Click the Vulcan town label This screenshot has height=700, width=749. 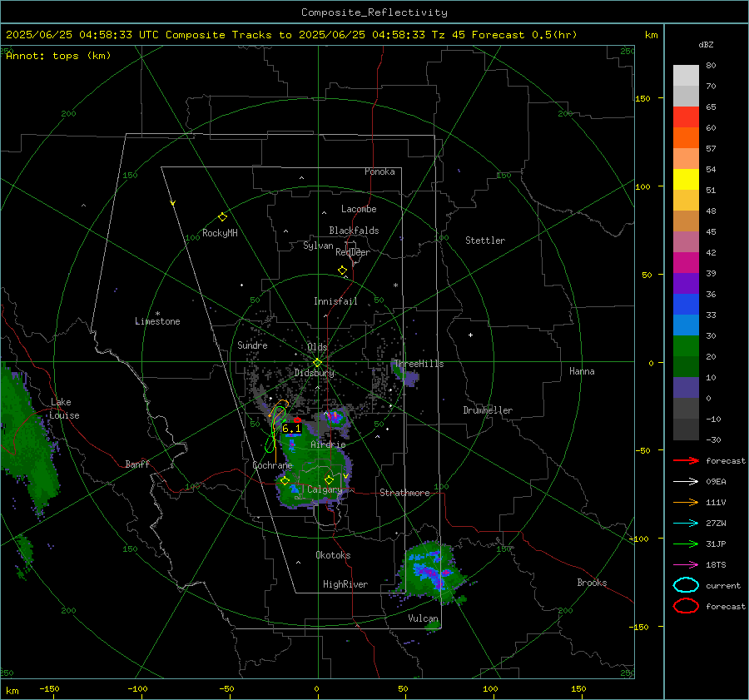coord(423,618)
